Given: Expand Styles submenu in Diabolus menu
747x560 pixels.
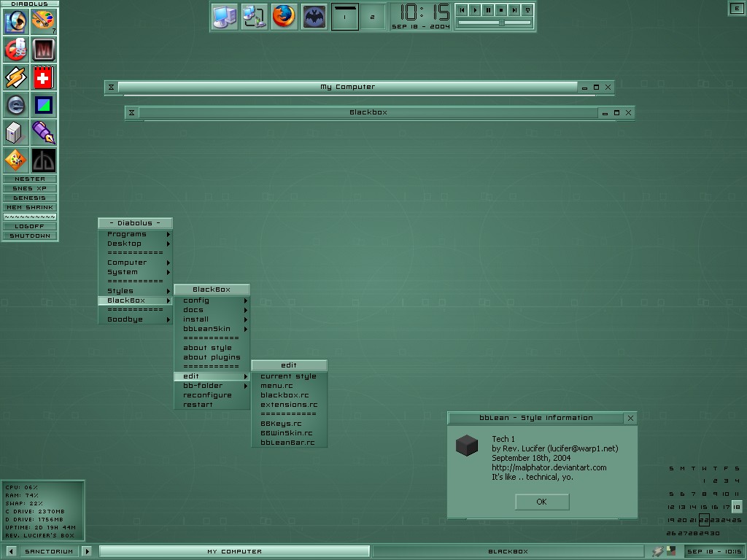Looking at the screenshot, I should coord(135,291).
